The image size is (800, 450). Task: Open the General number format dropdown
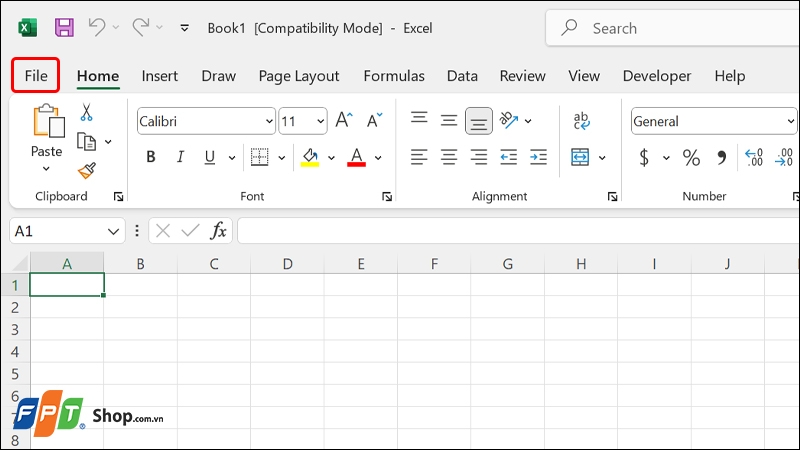[x=791, y=121]
